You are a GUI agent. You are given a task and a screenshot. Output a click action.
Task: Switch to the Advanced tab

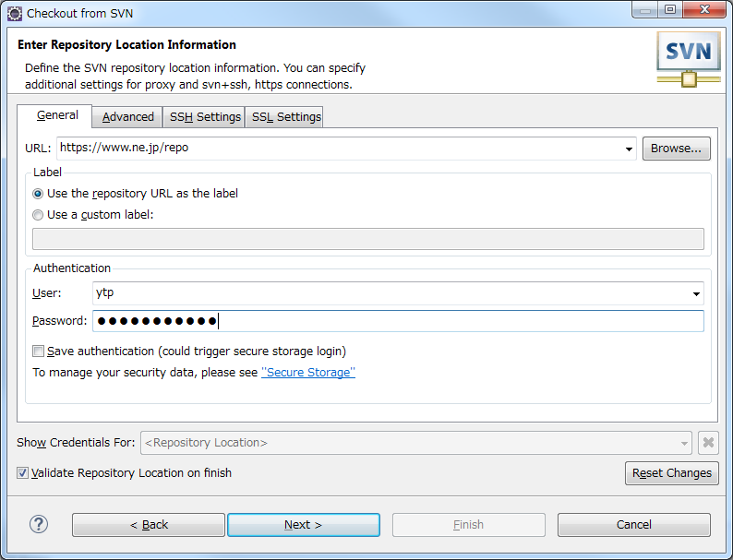pyautogui.click(x=127, y=117)
